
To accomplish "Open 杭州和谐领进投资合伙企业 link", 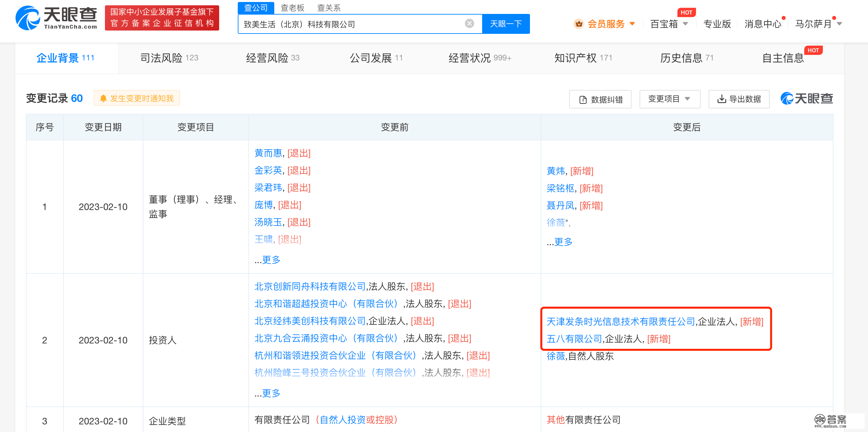I will (336, 355).
